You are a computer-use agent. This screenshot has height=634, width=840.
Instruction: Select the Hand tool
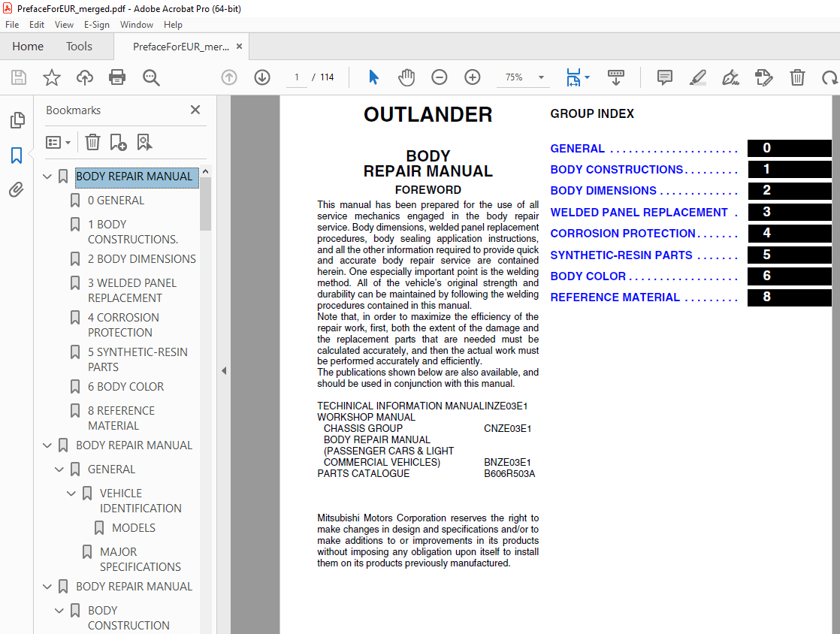pos(406,77)
